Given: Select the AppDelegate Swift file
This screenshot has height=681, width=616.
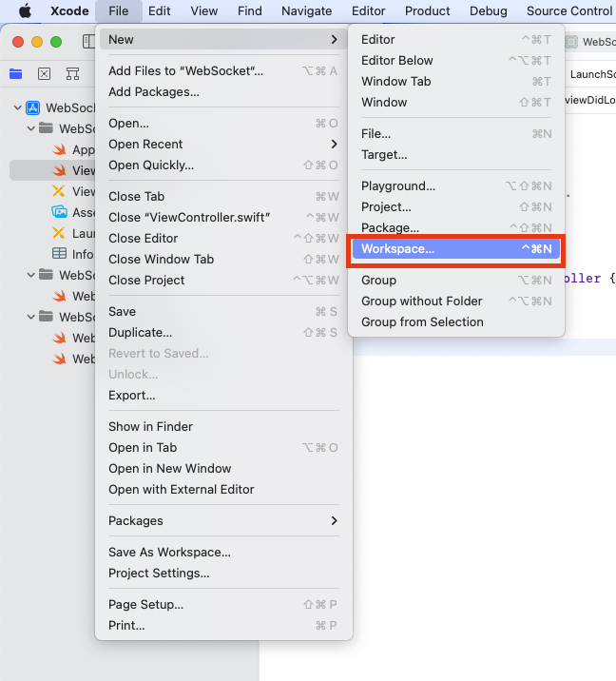Looking at the screenshot, I should point(73,149).
